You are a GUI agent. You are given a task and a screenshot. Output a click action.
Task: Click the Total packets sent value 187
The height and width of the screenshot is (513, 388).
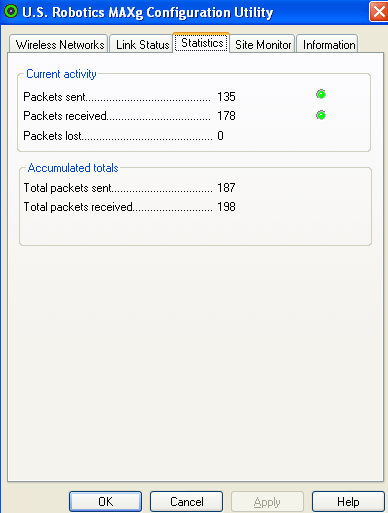(x=226, y=188)
